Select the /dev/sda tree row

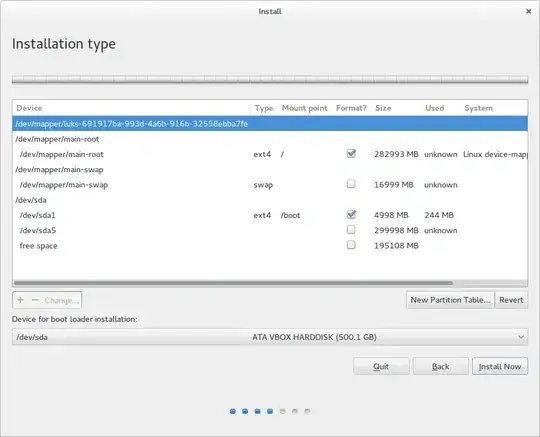270,200
